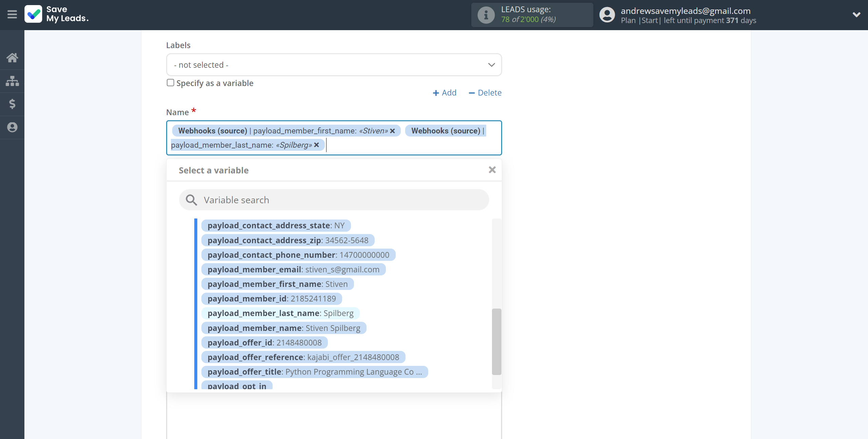Viewport: 868px width, 439px height.
Task: Open the hamburger menu
Action: 12,15
